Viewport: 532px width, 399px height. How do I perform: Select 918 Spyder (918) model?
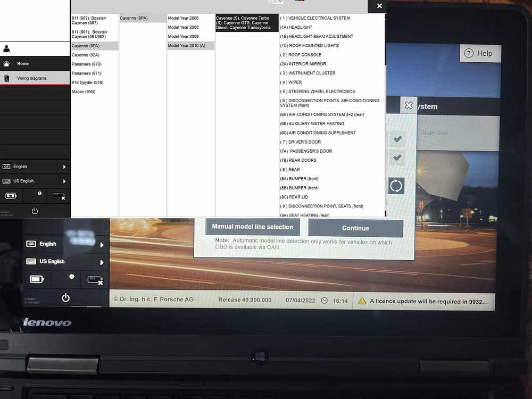[x=94, y=82]
